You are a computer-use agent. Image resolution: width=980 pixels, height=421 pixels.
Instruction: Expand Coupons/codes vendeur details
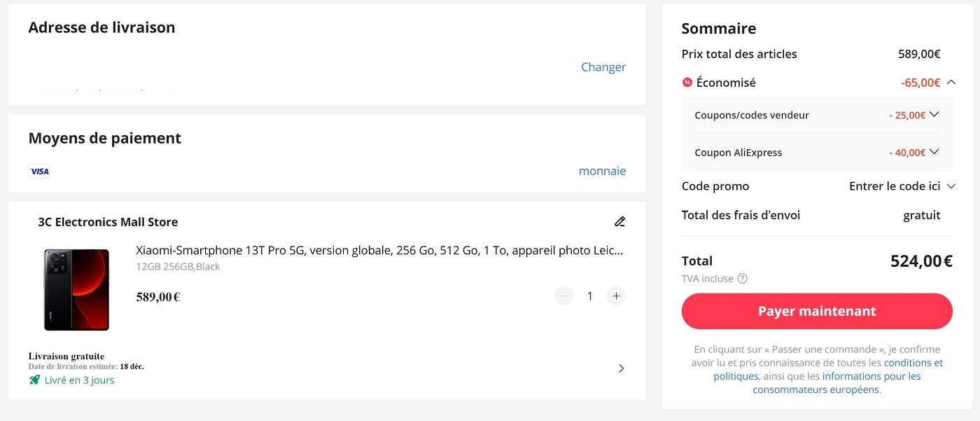pyautogui.click(x=934, y=114)
